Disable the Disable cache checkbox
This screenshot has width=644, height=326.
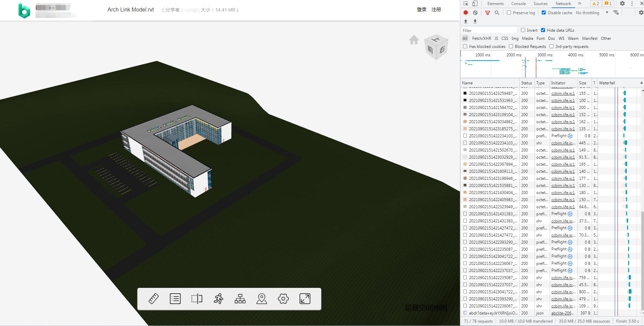[544, 12]
